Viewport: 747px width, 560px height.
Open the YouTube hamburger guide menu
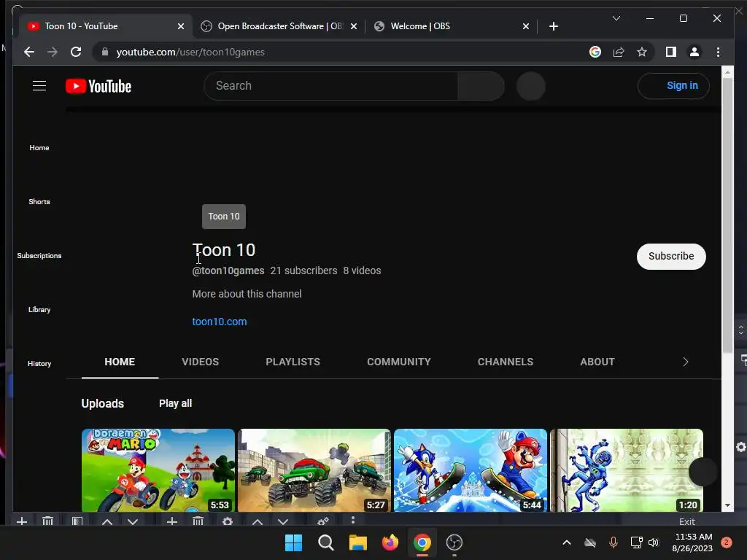click(x=39, y=86)
